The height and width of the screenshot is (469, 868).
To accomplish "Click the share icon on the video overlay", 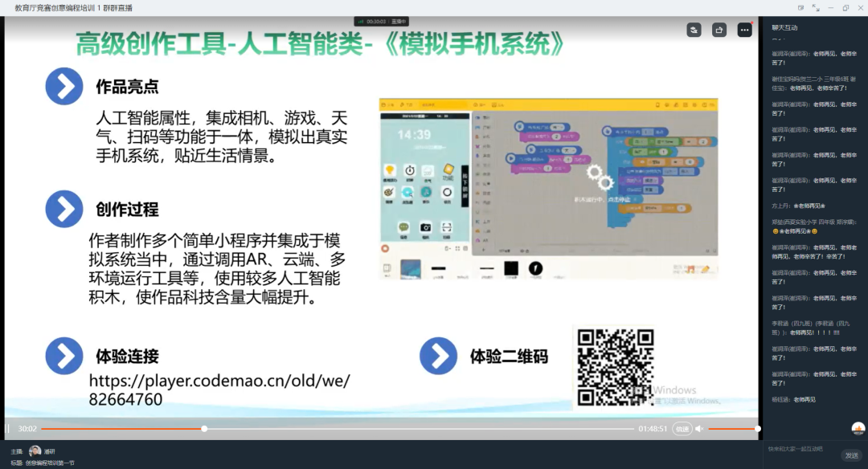I will click(x=719, y=30).
